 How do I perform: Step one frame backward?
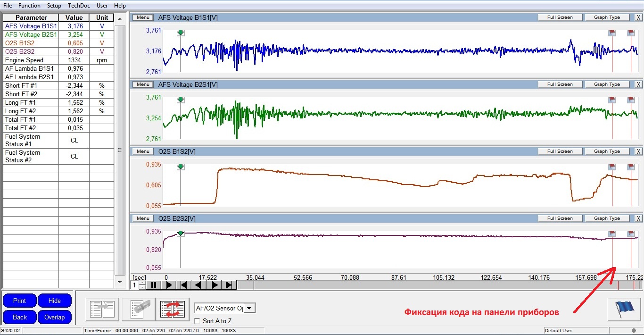click(x=198, y=285)
